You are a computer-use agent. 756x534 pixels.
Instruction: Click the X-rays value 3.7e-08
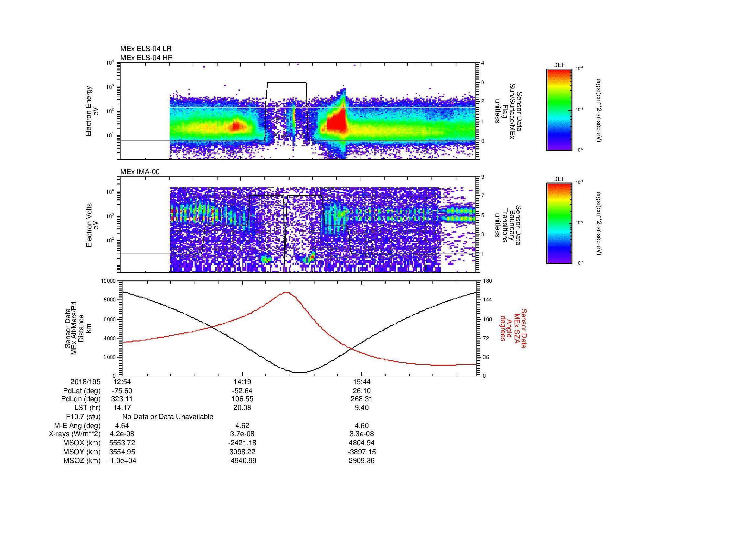click(242, 434)
